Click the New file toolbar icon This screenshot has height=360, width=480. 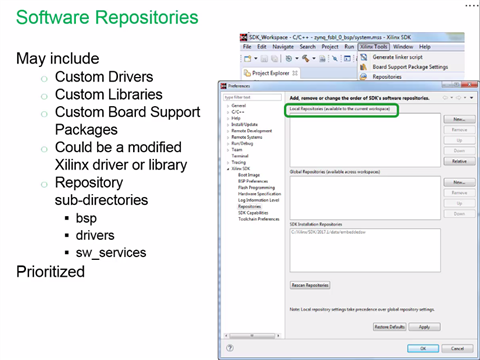tap(247, 59)
